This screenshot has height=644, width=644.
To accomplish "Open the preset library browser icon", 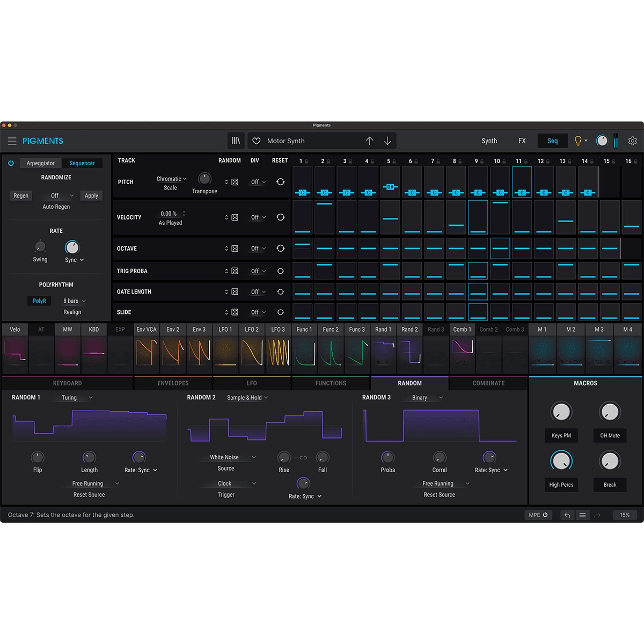I will click(x=236, y=141).
